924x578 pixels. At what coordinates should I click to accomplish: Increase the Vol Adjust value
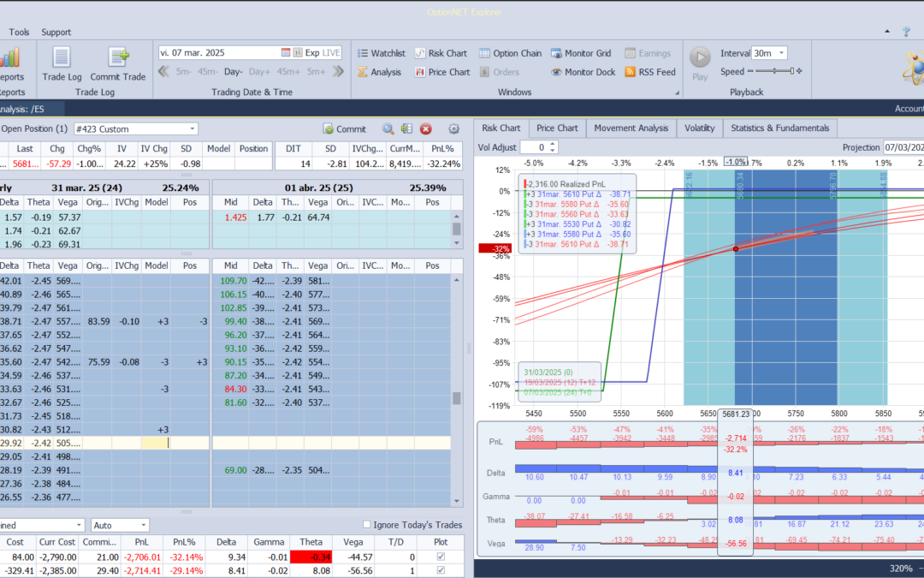click(x=552, y=144)
